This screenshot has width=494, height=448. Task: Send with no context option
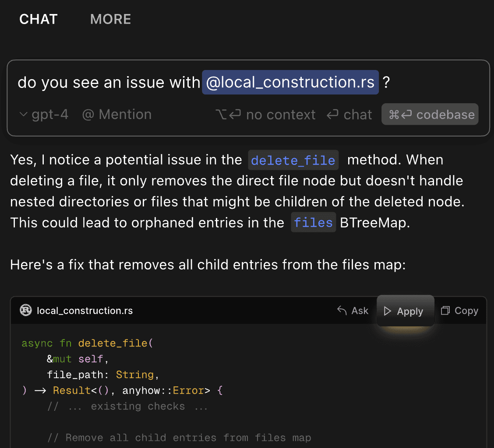[x=265, y=115]
